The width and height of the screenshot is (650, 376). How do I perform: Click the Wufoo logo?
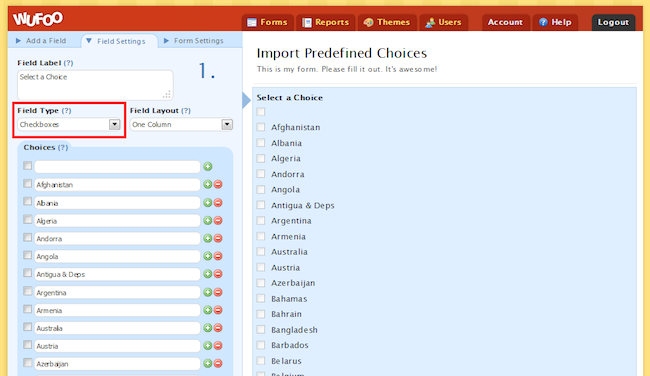(38, 19)
